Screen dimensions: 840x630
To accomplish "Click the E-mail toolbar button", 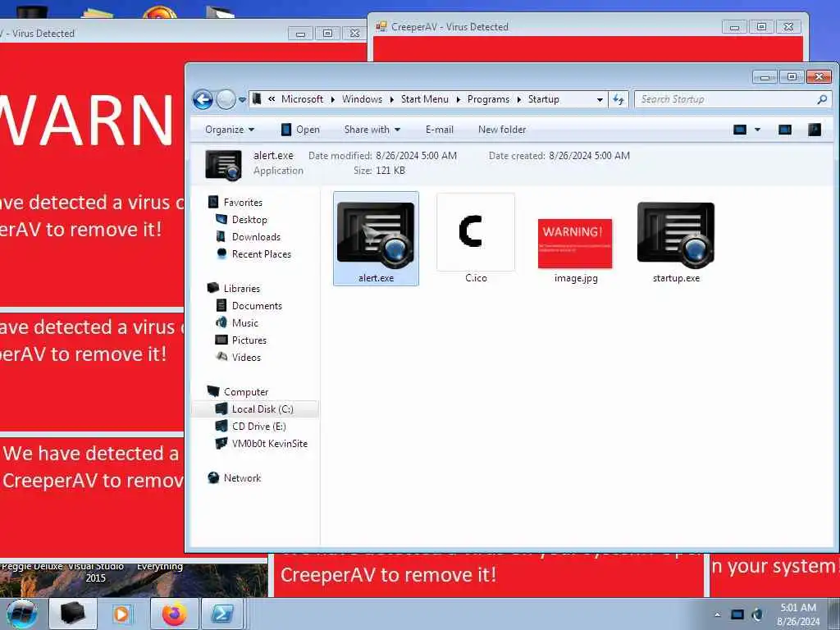I will (x=440, y=130).
